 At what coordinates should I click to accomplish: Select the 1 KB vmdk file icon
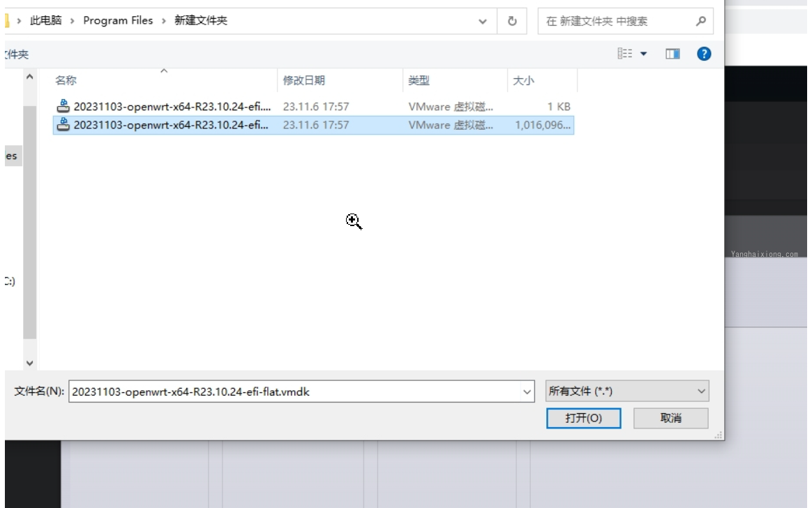pos(63,106)
